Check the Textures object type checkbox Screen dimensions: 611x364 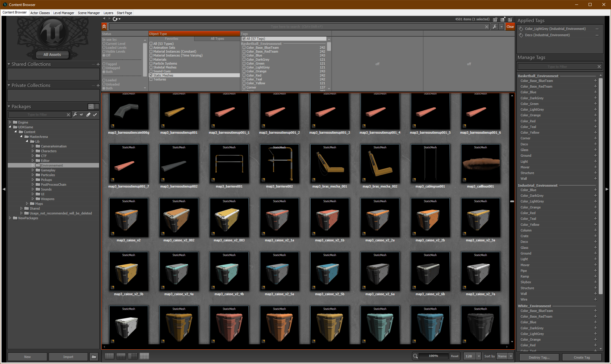(151, 79)
